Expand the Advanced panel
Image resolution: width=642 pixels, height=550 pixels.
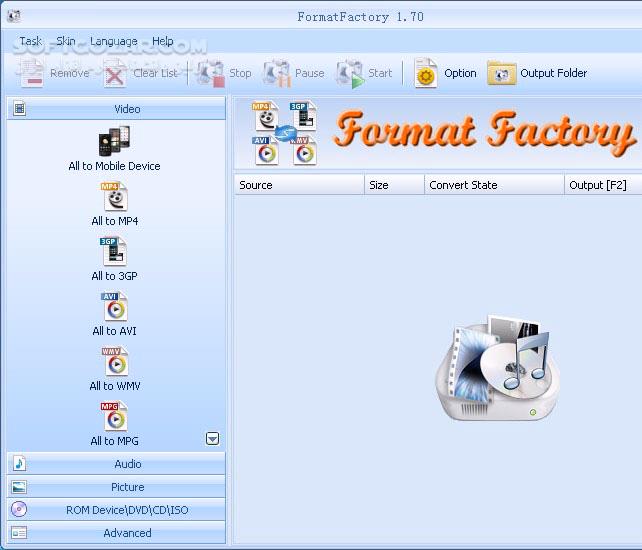tap(116, 533)
